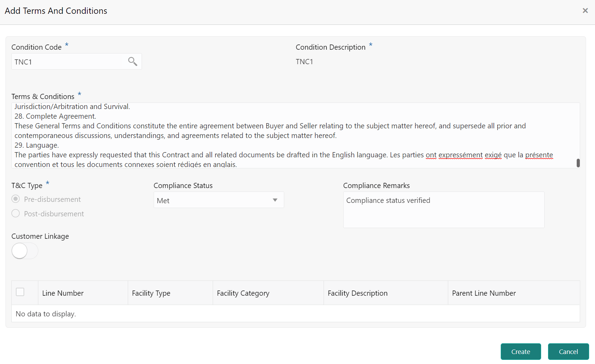Viewport: 595px width, 364px height.
Task: Check the select-all checkbox in the table header
Action: 20,292
